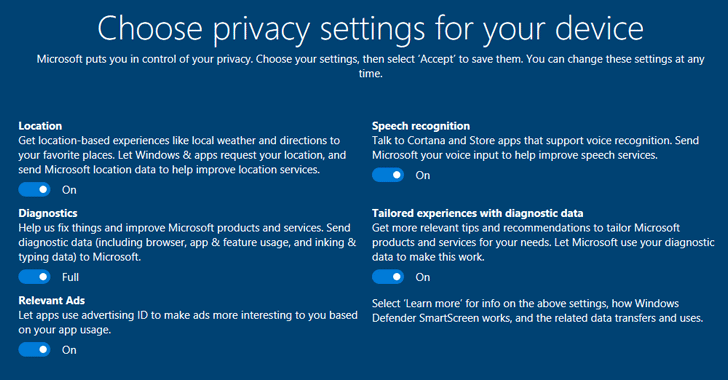Switch the Diagnostics toggle from Full

[x=34, y=277]
